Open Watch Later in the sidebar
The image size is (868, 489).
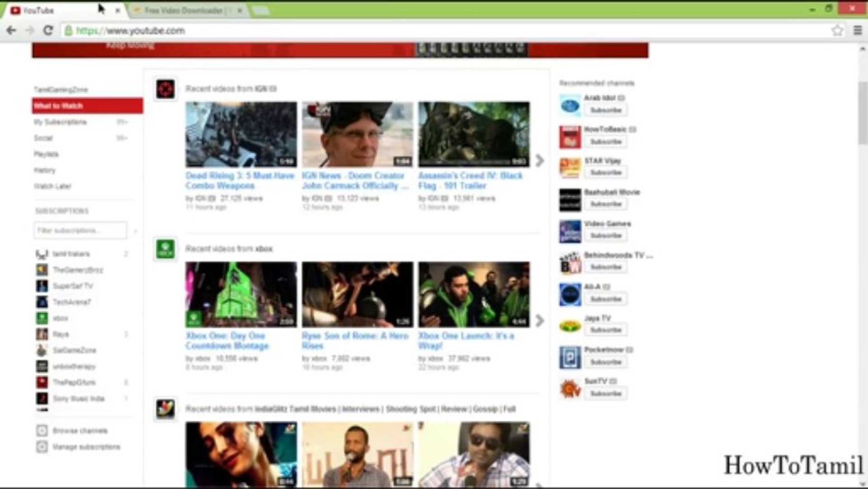pyautogui.click(x=52, y=187)
